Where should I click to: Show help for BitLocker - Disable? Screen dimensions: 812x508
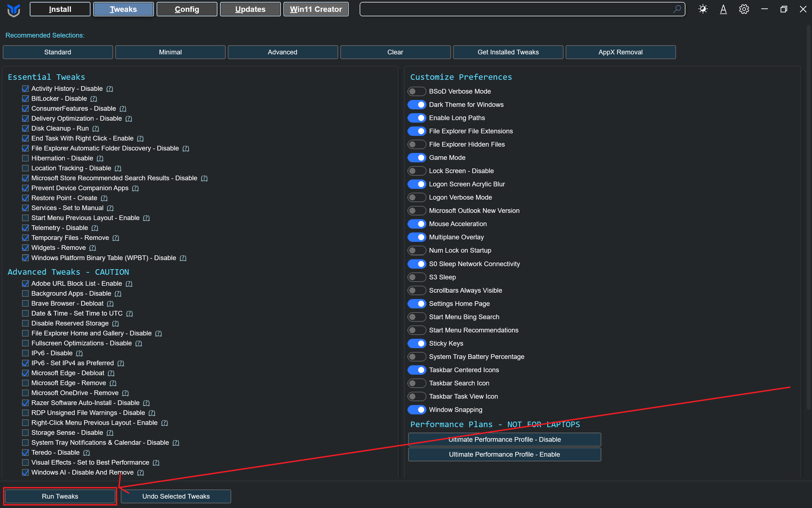[x=94, y=99]
